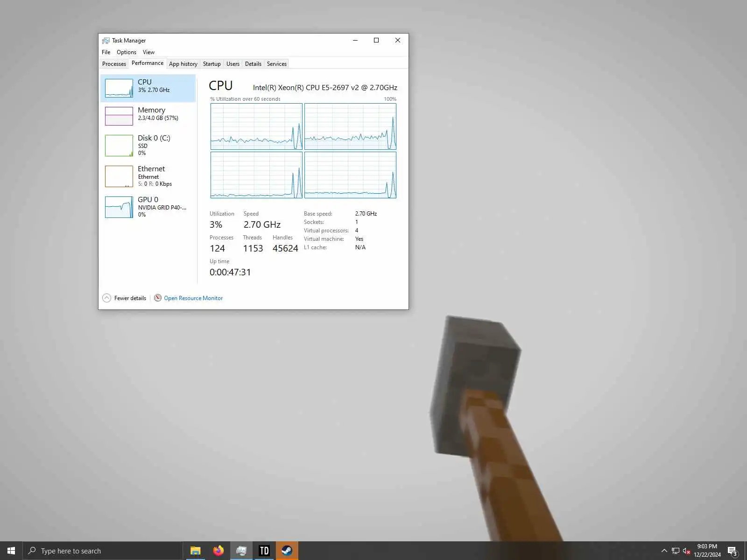Open the Services tab
The height and width of the screenshot is (560, 747).
276,64
